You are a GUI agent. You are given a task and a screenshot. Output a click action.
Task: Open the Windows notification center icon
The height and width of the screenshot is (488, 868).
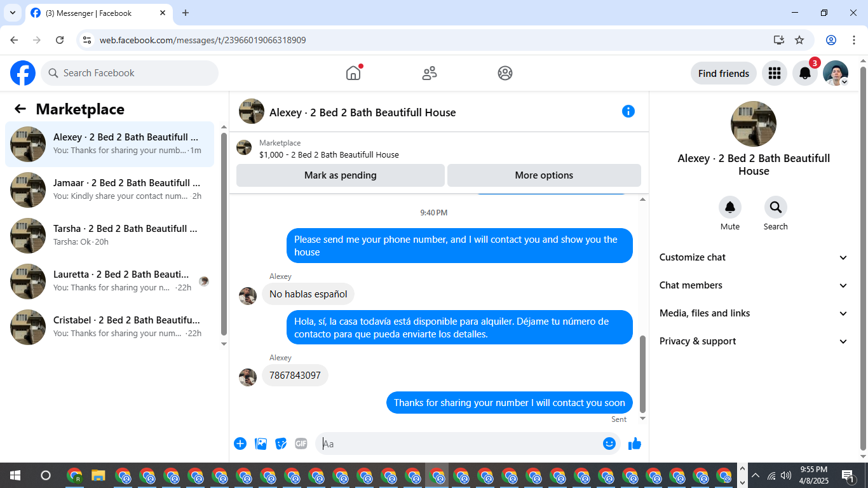pyautogui.click(x=848, y=475)
